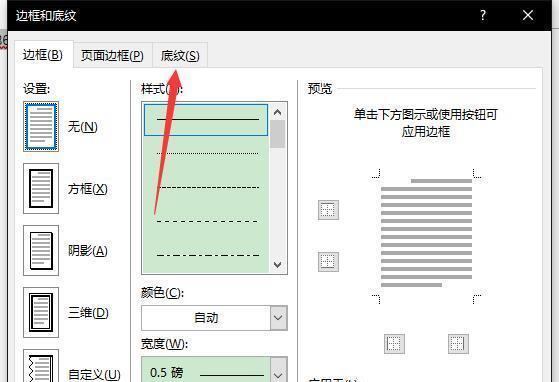Open the help question mark in title bar
This screenshot has width=559, height=382.
pos(483,15)
